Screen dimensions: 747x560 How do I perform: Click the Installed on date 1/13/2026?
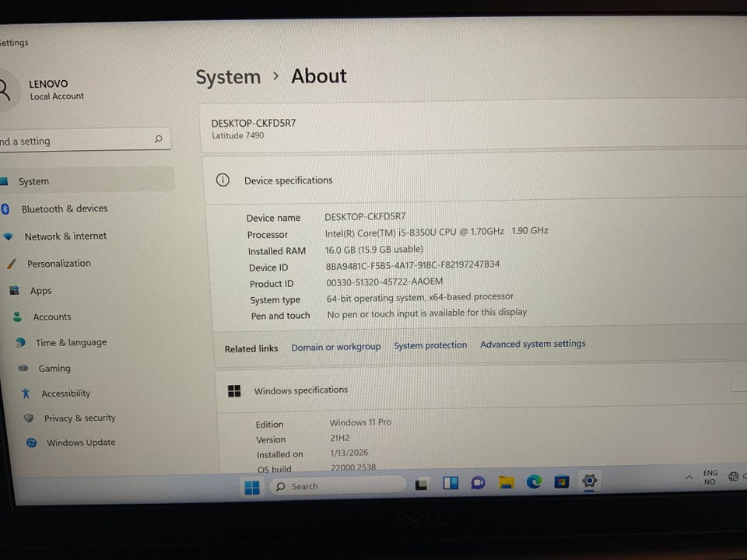(349, 453)
